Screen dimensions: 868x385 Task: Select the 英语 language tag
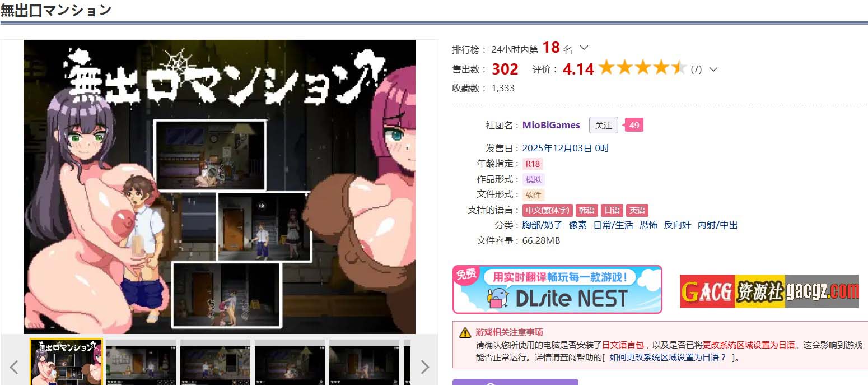click(x=637, y=210)
